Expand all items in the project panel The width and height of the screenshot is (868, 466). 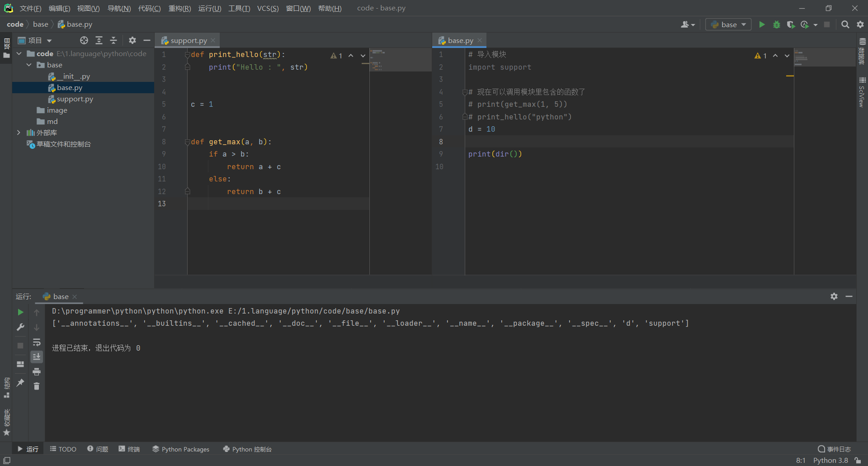[99, 40]
